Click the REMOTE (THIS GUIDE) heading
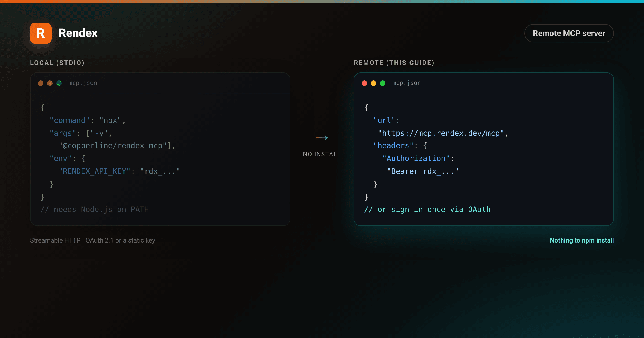Image resolution: width=644 pixels, height=338 pixels. (394, 63)
